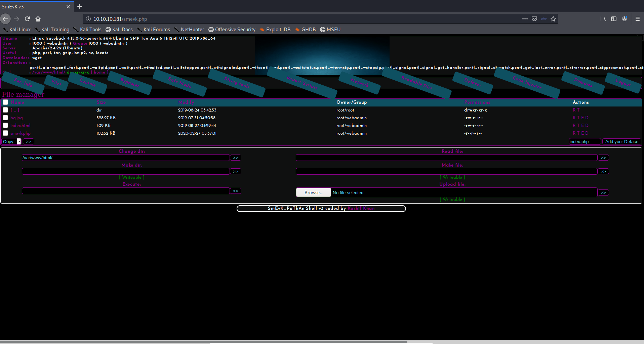Image resolution: width=644 pixels, height=344 pixels.
Task: Focus the Change dir path field
Action: pyautogui.click(x=126, y=158)
